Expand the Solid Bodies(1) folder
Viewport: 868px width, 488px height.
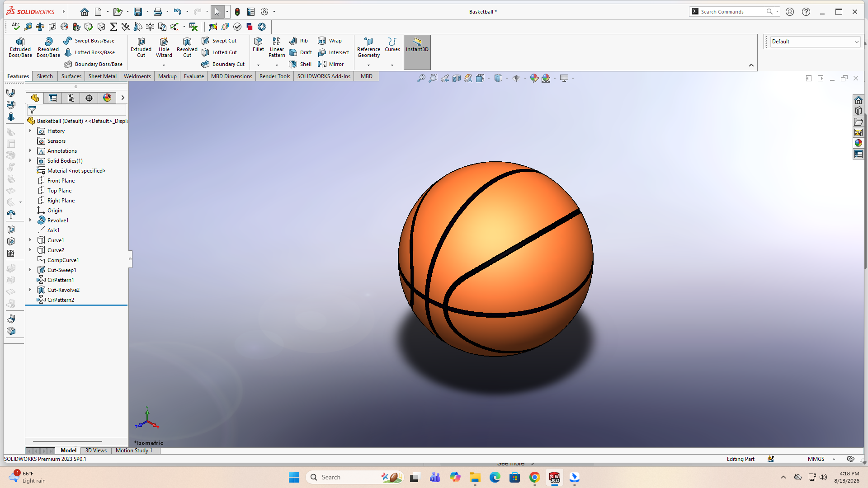pyautogui.click(x=30, y=161)
